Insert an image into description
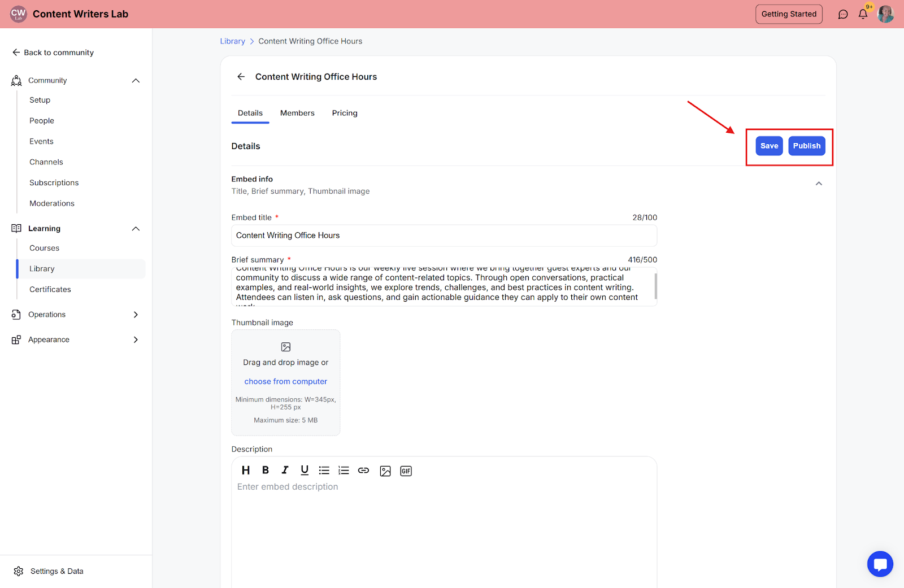The height and width of the screenshot is (588, 904). [385, 471]
